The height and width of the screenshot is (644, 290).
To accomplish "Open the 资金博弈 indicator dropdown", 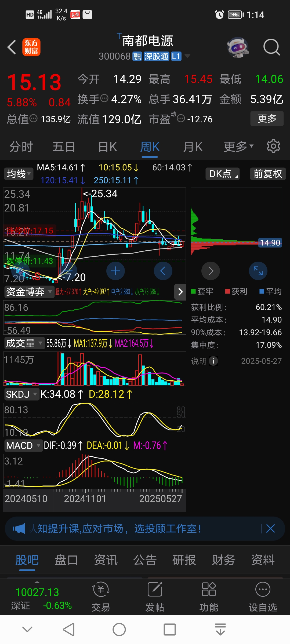I will (29, 292).
